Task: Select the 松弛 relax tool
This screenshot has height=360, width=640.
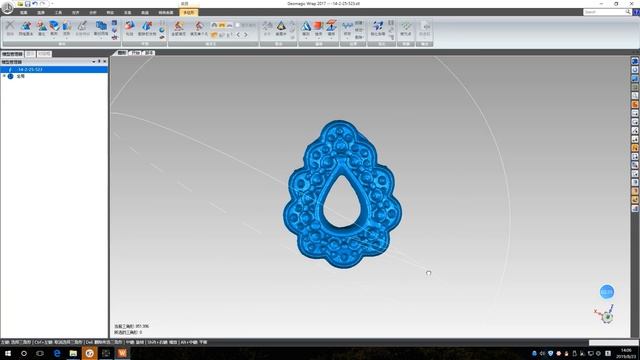Action: pos(129,29)
